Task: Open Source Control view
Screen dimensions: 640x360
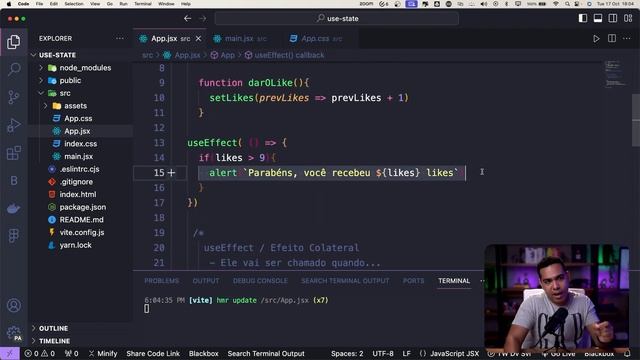Action: point(13,97)
